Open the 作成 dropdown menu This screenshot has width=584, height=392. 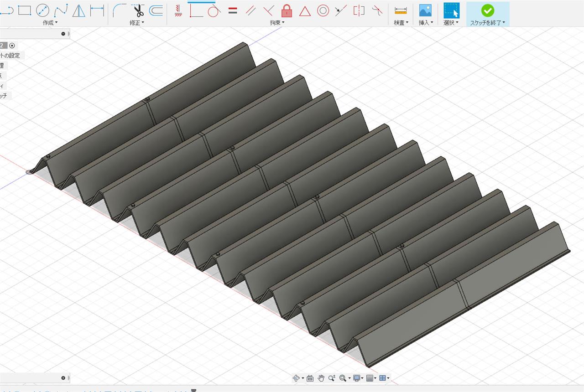pyautogui.click(x=50, y=22)
